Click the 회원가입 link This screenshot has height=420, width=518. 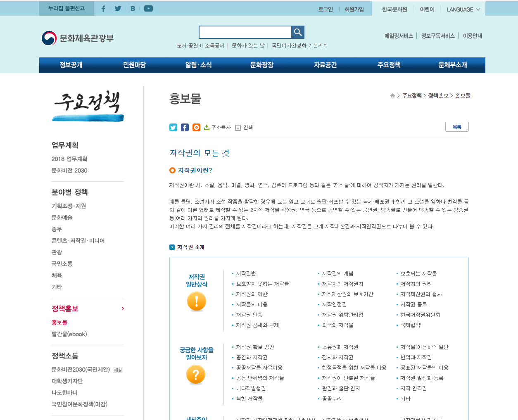pos(354,9)
